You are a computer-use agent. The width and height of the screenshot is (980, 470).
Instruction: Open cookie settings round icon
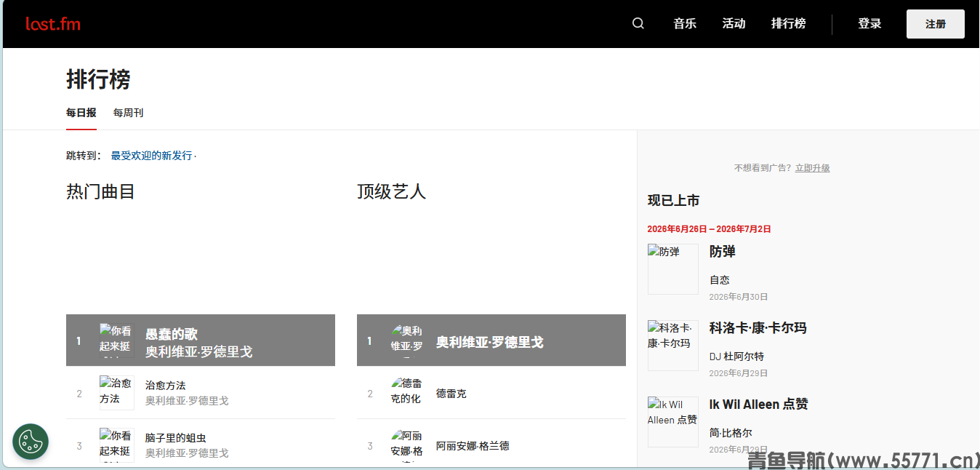31,442
